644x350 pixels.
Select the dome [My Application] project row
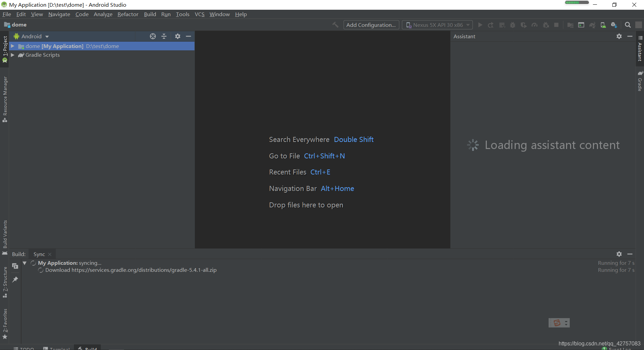102,46
